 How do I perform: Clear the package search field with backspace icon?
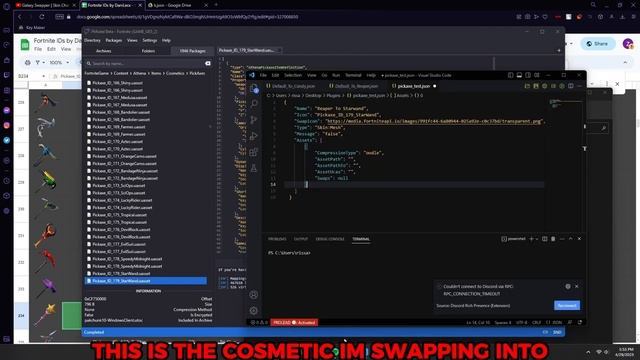click(208, 63)
